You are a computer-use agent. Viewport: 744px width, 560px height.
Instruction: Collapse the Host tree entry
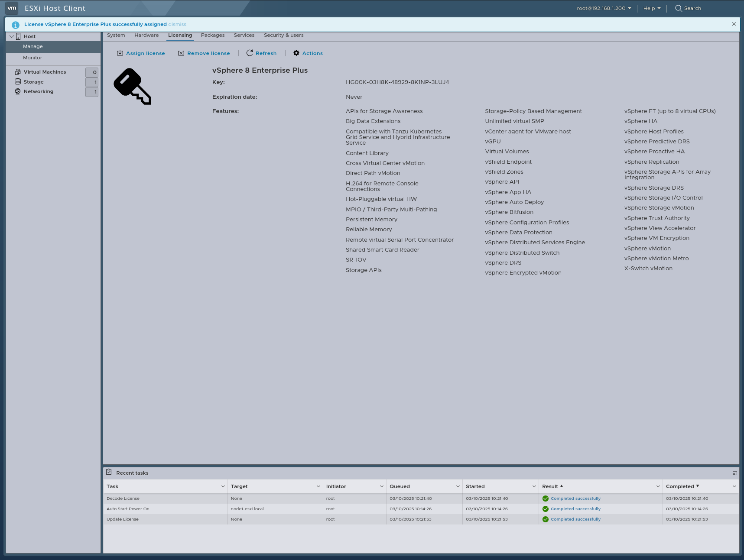coord(12,36)
